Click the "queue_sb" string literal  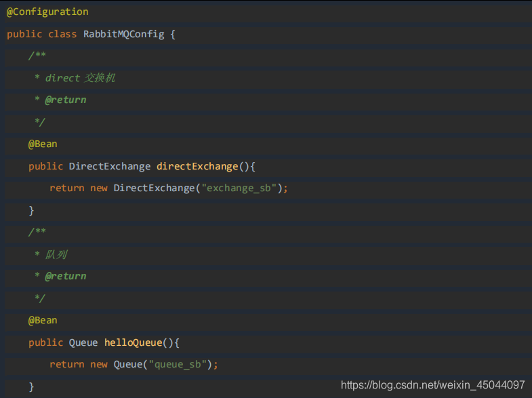[x=178, y=364]
